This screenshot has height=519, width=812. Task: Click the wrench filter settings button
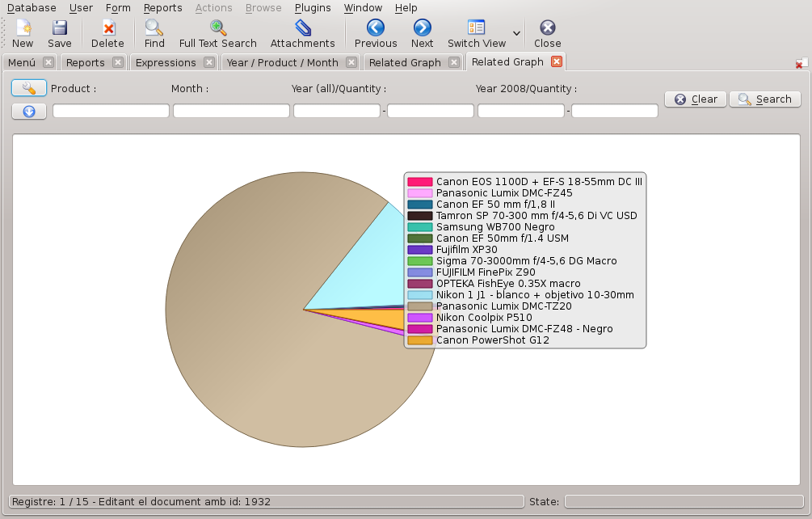click(x=29, y=88)
